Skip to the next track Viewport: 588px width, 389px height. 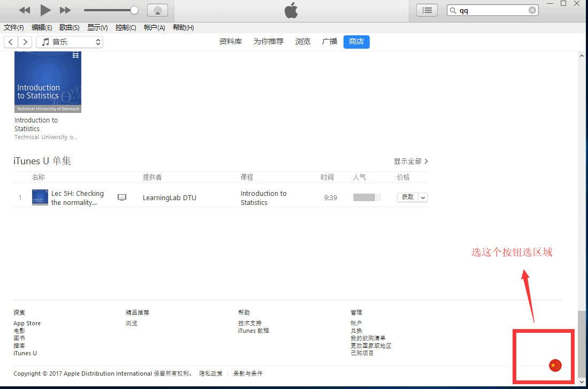[65, 10]
